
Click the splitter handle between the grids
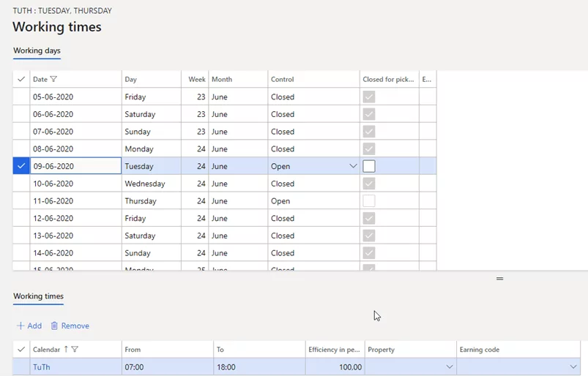coord(499,279)
